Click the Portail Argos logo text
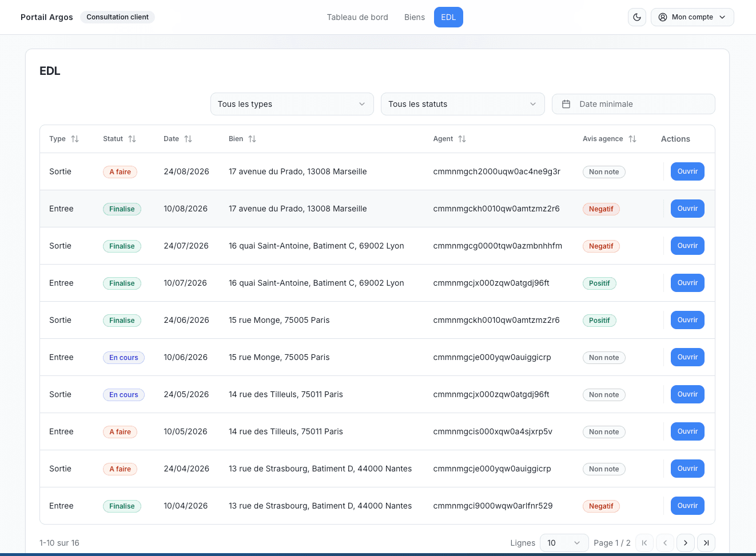This screenshot has width=756, height=556. tap(47, 17)
